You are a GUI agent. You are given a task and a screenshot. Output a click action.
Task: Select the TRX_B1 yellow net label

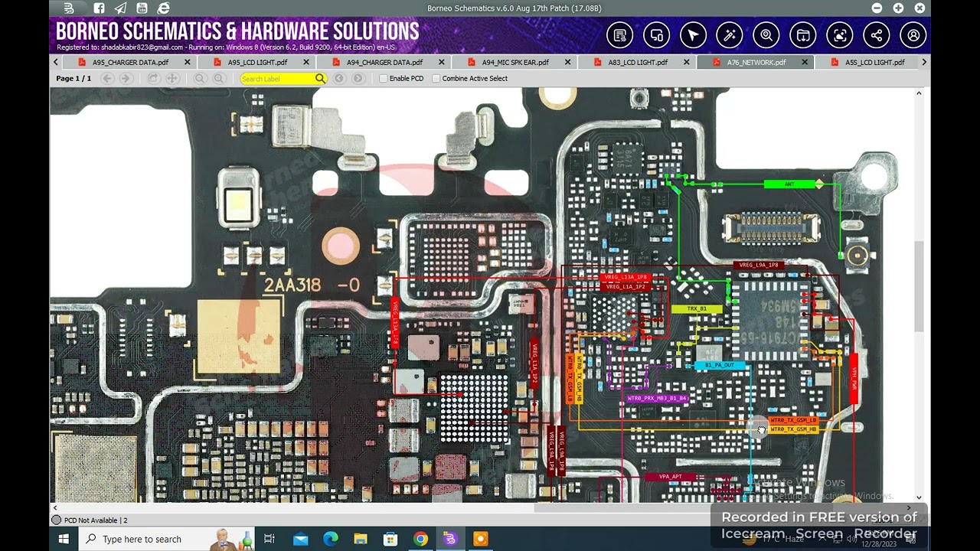tap(697, 309)
